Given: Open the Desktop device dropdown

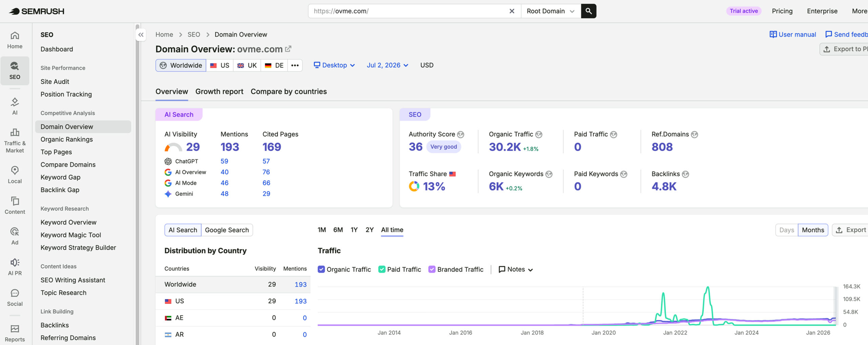Looking at the screenshot, I should point(334,65).
